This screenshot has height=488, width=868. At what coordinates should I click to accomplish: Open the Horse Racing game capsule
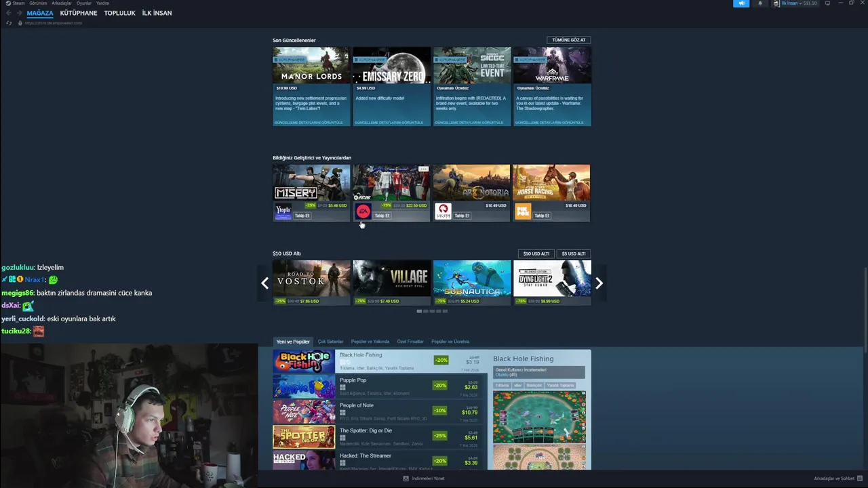pyautogui.click(x=551, y=183)
